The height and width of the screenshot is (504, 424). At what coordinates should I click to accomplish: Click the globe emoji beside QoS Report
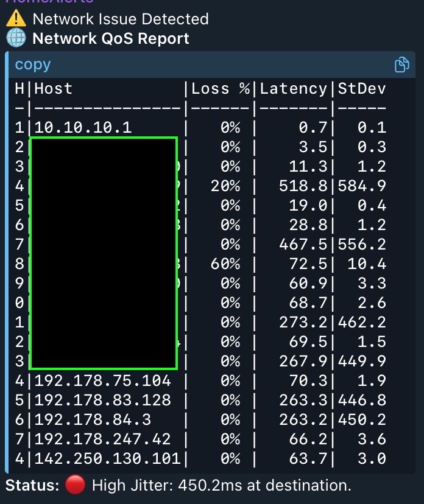pos(16,38)
